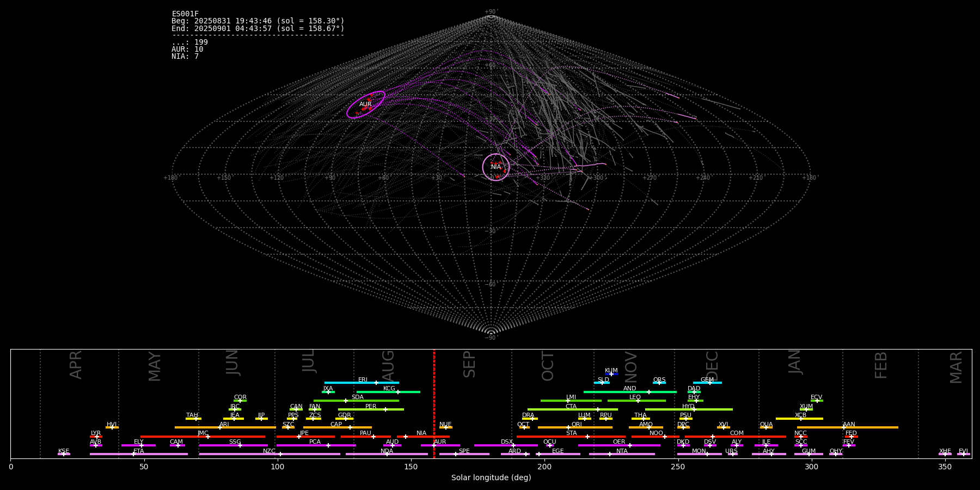The image size is (980, 490).
Task: Click the NTA shower label
Action: (x=622, y=451)
